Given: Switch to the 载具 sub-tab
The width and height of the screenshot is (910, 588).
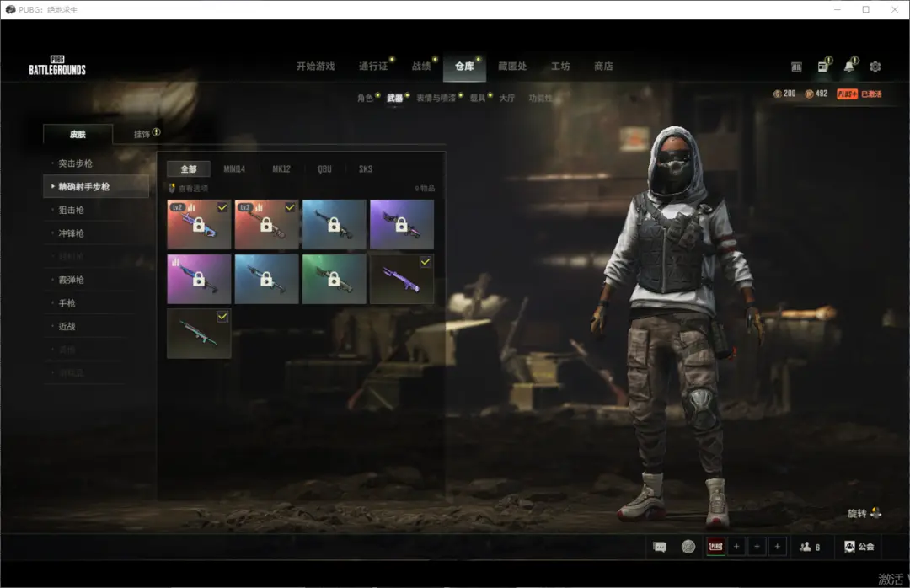Looking at the screenshot, I should pyautogui.click(x=478, y=98).
